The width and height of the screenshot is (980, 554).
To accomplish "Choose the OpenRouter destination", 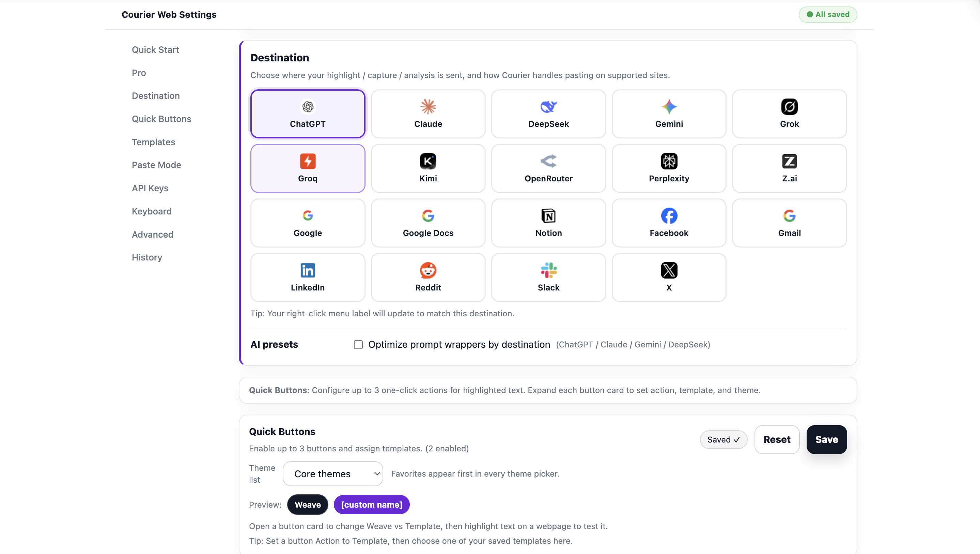I will point(548,168).
